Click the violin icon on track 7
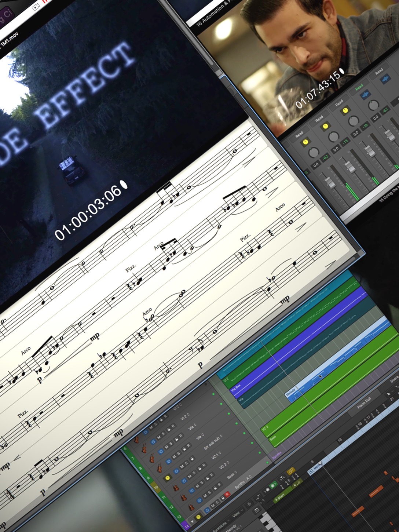399x532 pixels. [144, 448]
